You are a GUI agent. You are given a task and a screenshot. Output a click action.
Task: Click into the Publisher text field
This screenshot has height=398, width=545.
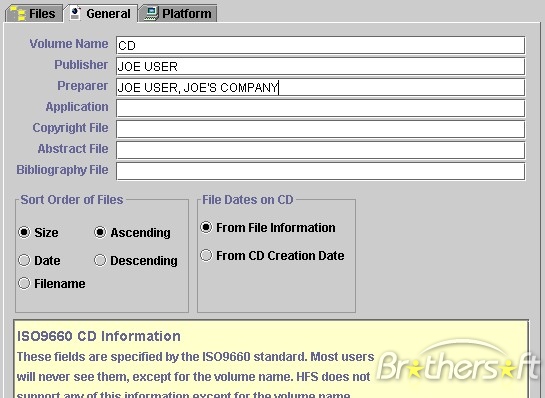click(x=320, y=66)
